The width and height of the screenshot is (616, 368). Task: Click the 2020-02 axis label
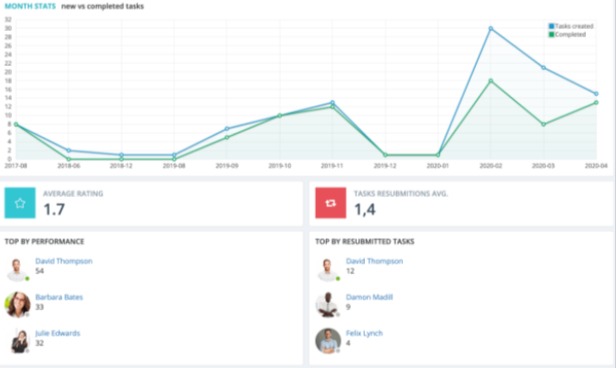coord(491,166)
